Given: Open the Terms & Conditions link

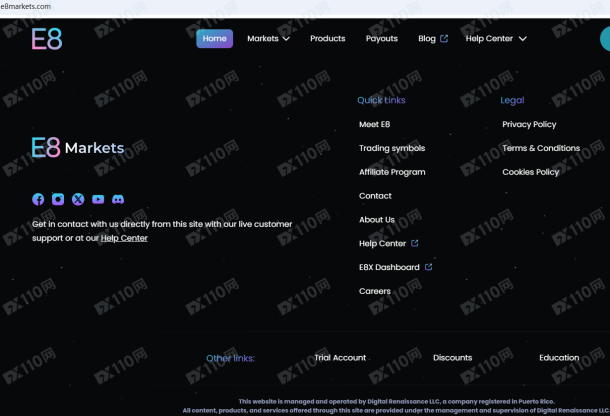Looking at the screenshot, I should tap(541, 148).
